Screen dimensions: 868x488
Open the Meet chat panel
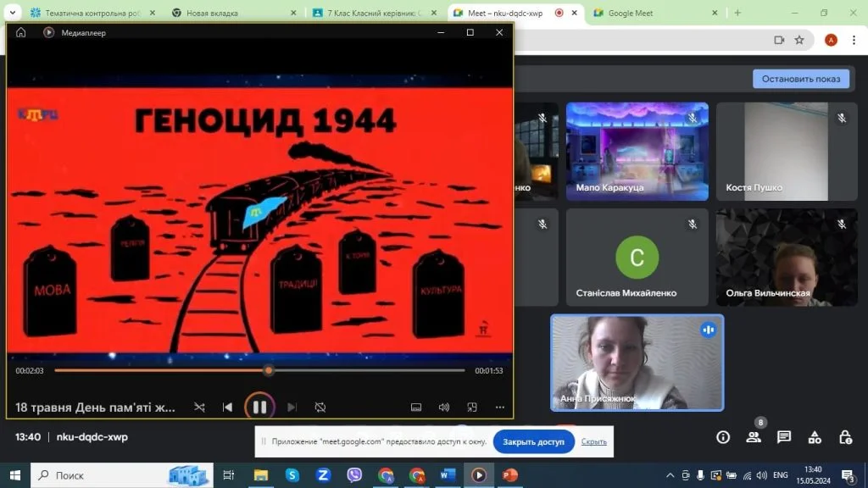click(784, 437)
